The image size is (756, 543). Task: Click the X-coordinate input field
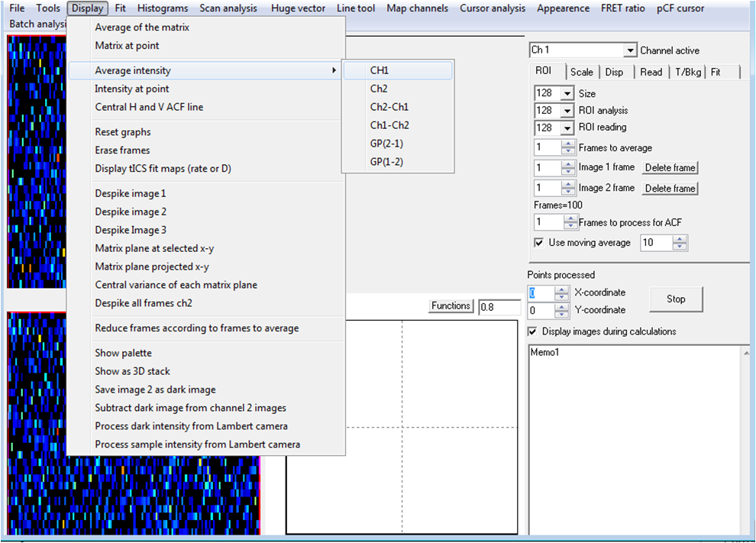coord(541,293)
